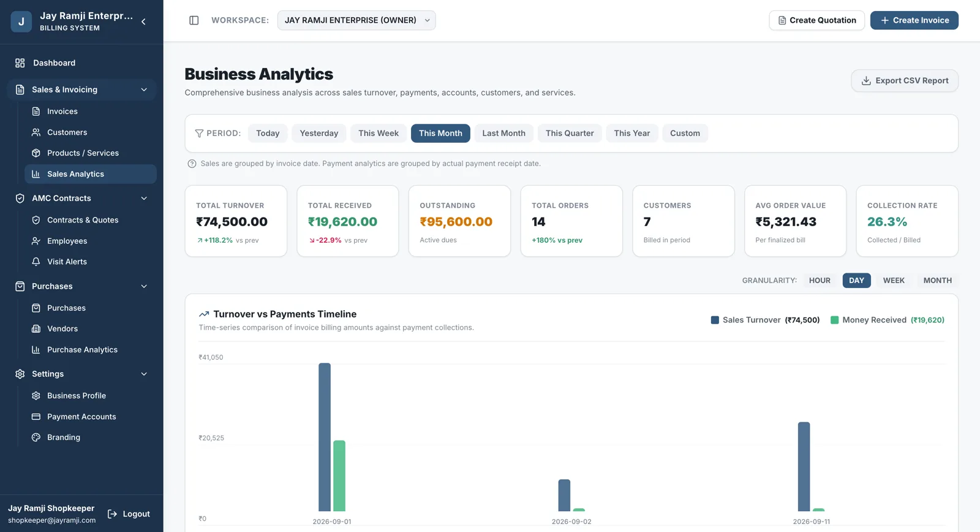The image size is (980, 532).
Task: Switch period to Last Month
Action: coord(503,134)
